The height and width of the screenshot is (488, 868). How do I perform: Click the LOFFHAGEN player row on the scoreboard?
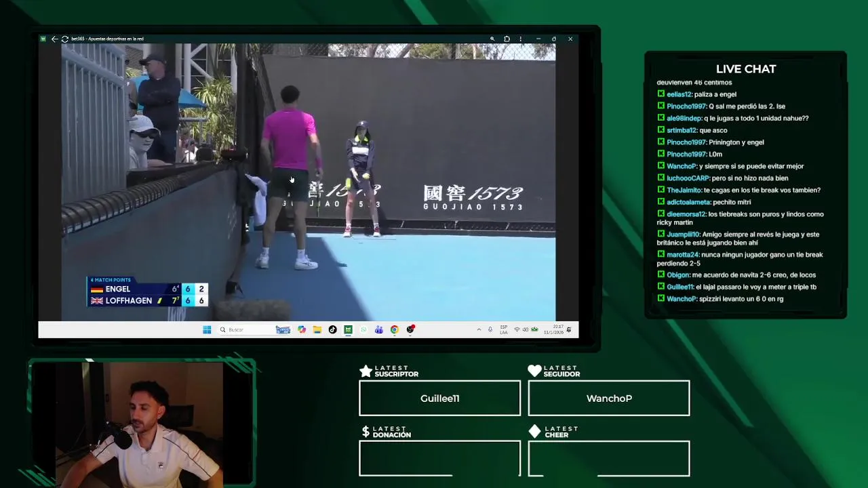148,300
